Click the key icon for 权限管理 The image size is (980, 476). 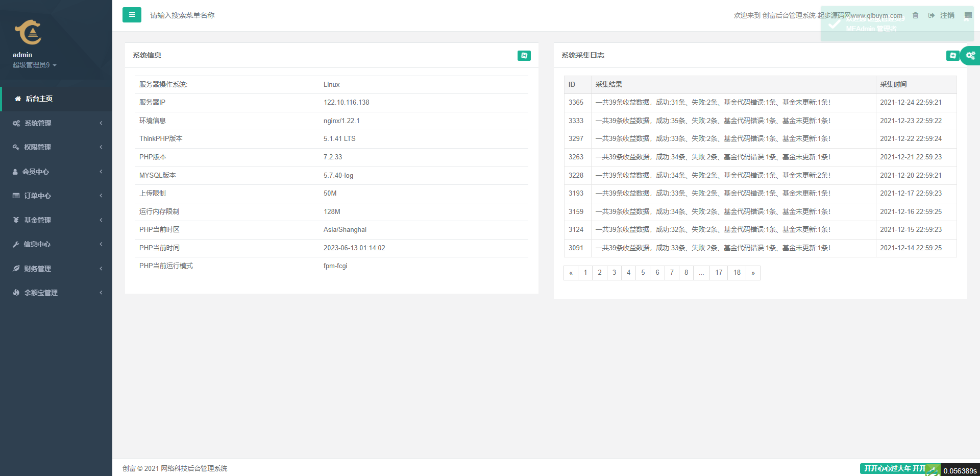pos(16,147)
